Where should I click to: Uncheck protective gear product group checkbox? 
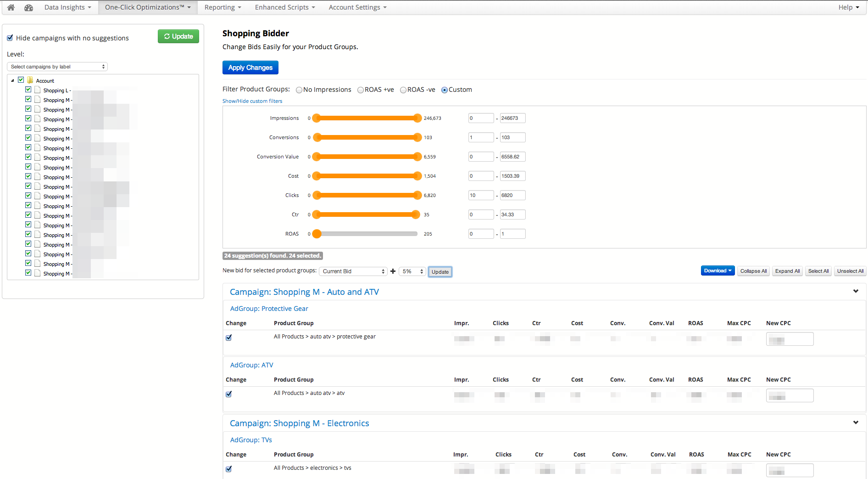point(229,338)
